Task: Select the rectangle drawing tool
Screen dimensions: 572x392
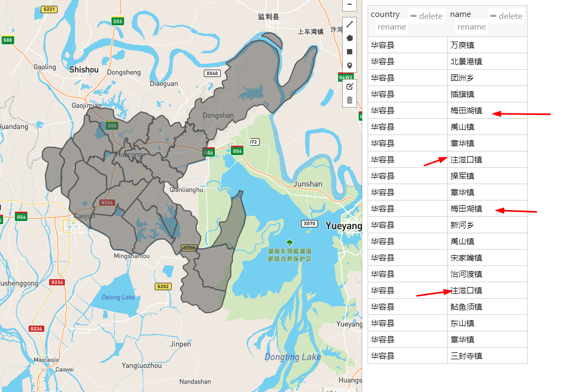Action: [x=349, y=51]
